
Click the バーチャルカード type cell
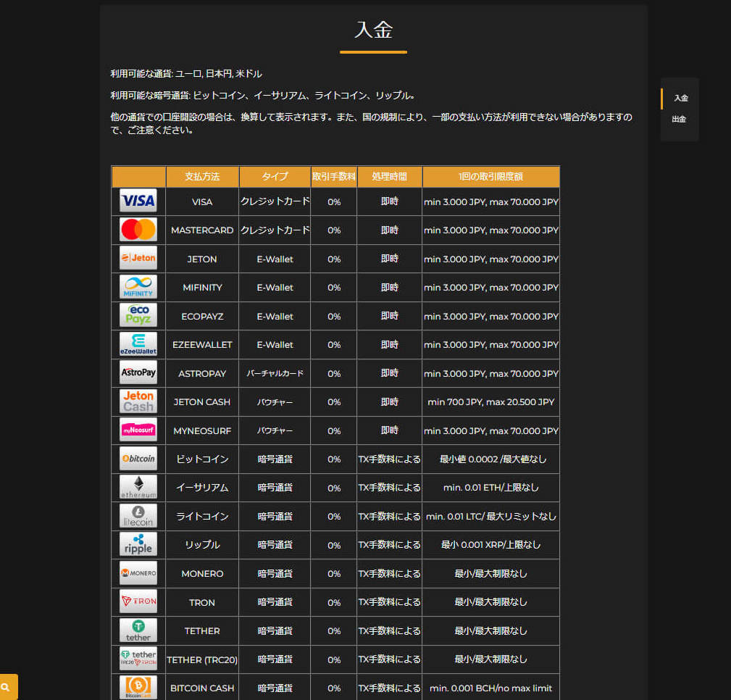[x=275, y=374]
